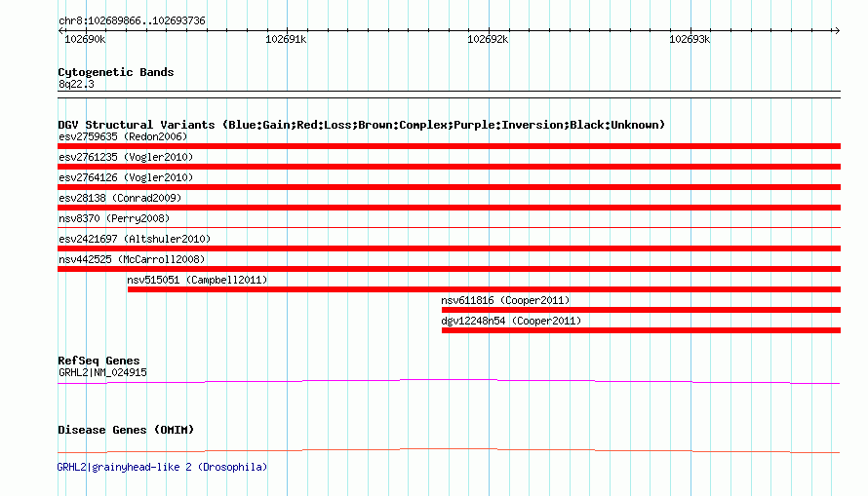Select the Disease Genes (OMIM) track title
This screenshot has width=868, height=496.
[126, 430]
